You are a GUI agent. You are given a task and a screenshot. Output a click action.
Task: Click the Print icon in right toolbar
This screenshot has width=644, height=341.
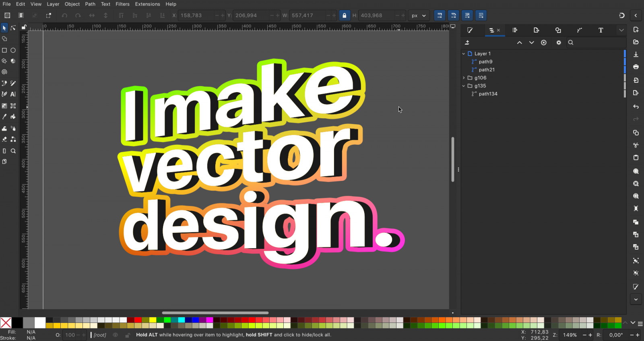click(x=636, y=67)
